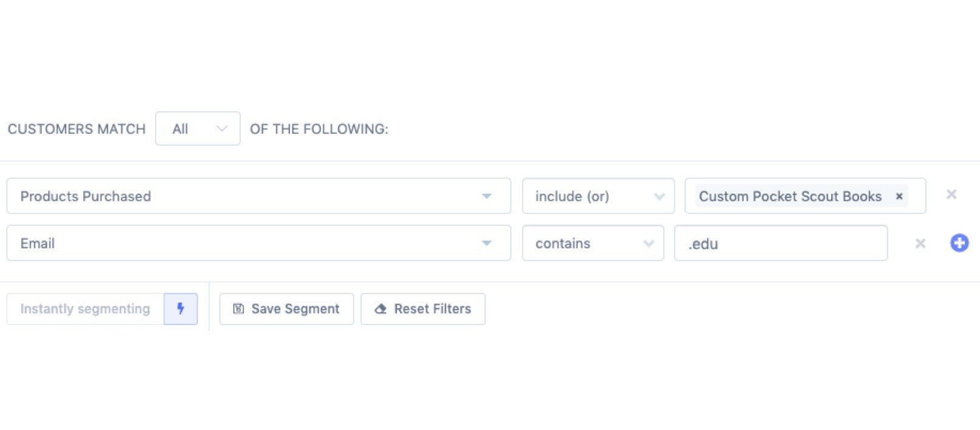980x430 pixels.
Task: Open the customers match All dropdown
Action: click(198, 129)
